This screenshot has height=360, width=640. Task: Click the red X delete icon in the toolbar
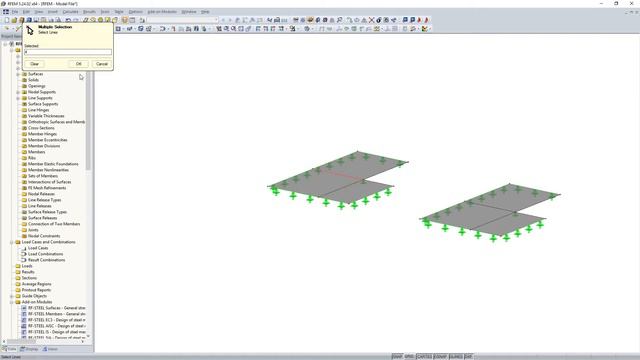coord(371,20)
